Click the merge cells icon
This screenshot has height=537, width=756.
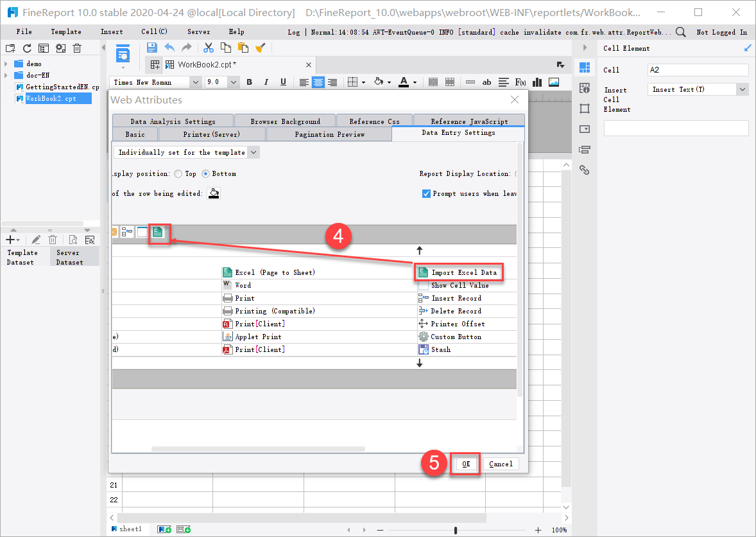(433, 82)
